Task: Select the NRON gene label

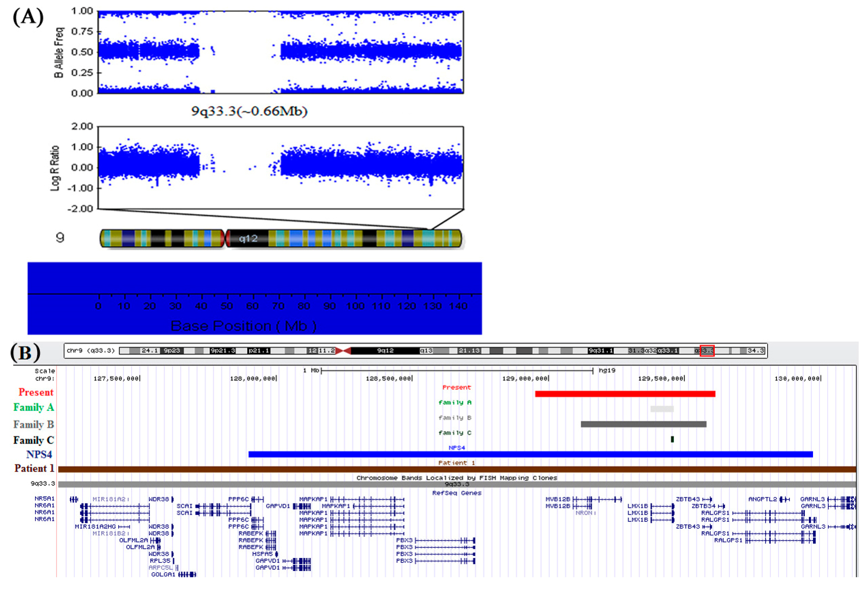Action: click(584, 513)
